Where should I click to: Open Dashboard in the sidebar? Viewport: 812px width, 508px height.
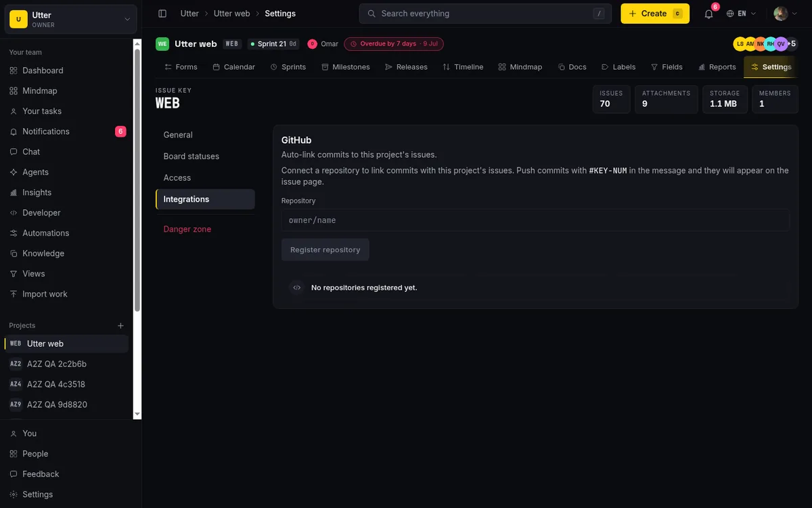click(x=68, y=70)
